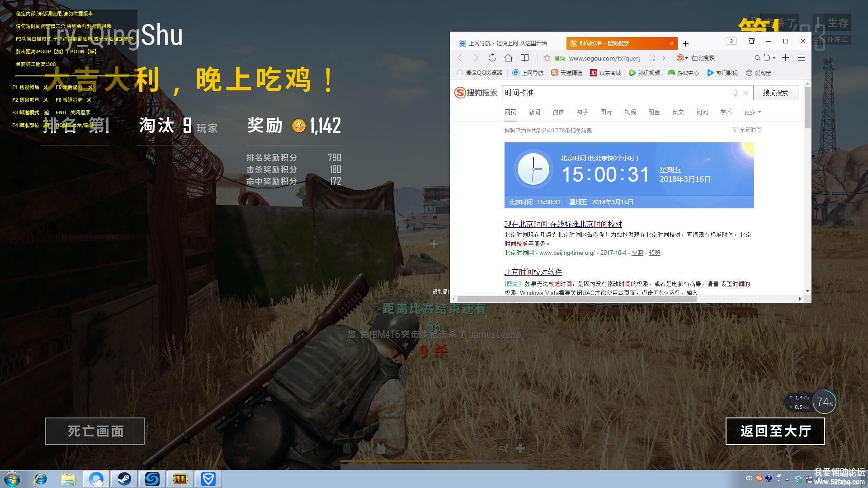Switch to the 上网导航 browser tab

(x=508, y=43)
